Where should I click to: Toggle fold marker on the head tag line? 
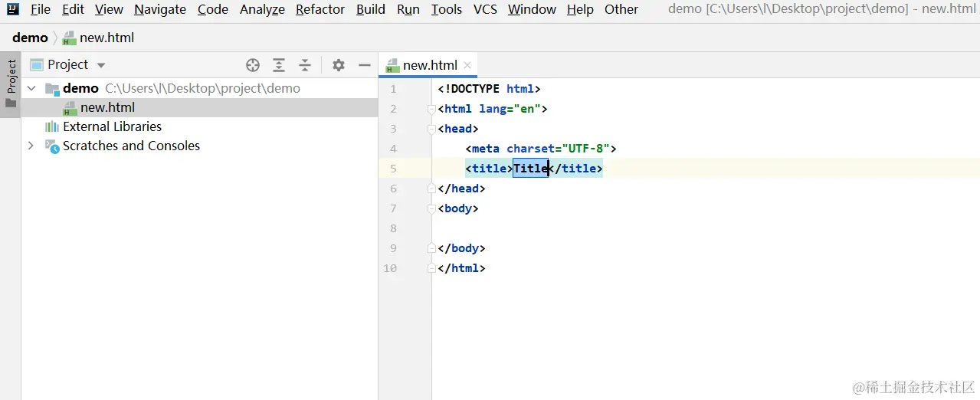(x=431, y=129)
